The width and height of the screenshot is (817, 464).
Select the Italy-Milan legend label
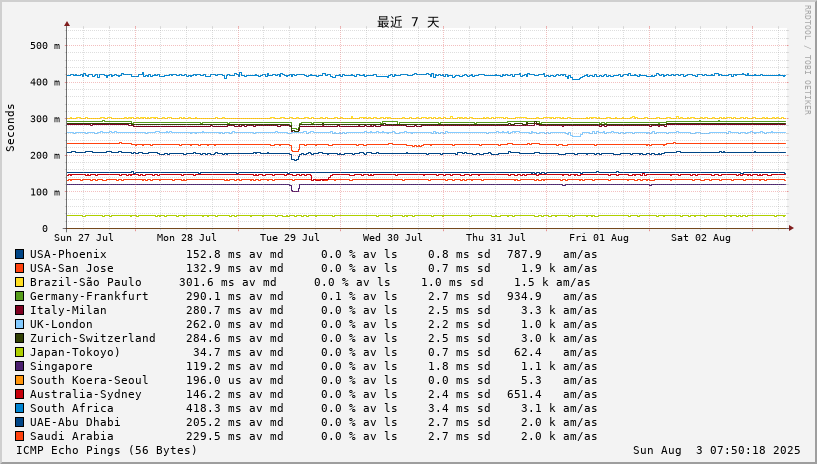pyautogui.click(x=68, y=311)
